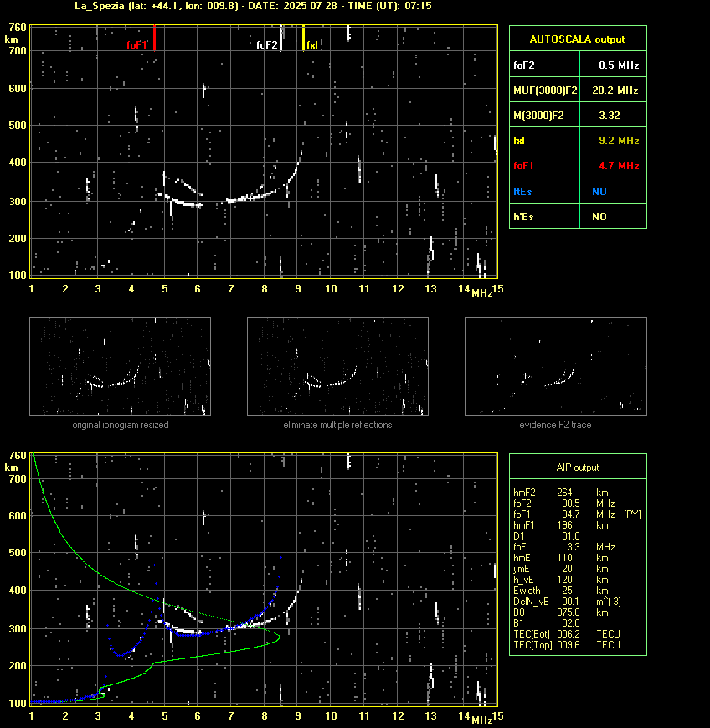Click the white foF2 marker line

click(280, 38)
